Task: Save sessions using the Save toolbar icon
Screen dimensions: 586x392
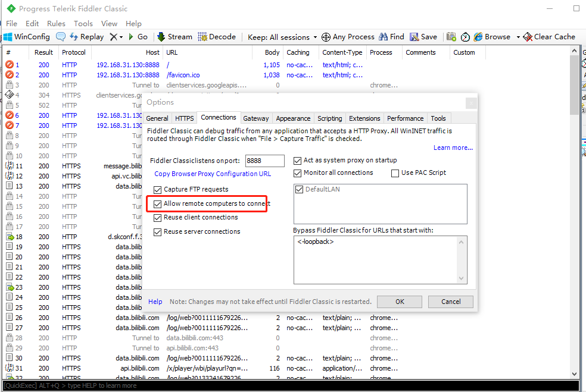Action: click(x=423, y=37)
